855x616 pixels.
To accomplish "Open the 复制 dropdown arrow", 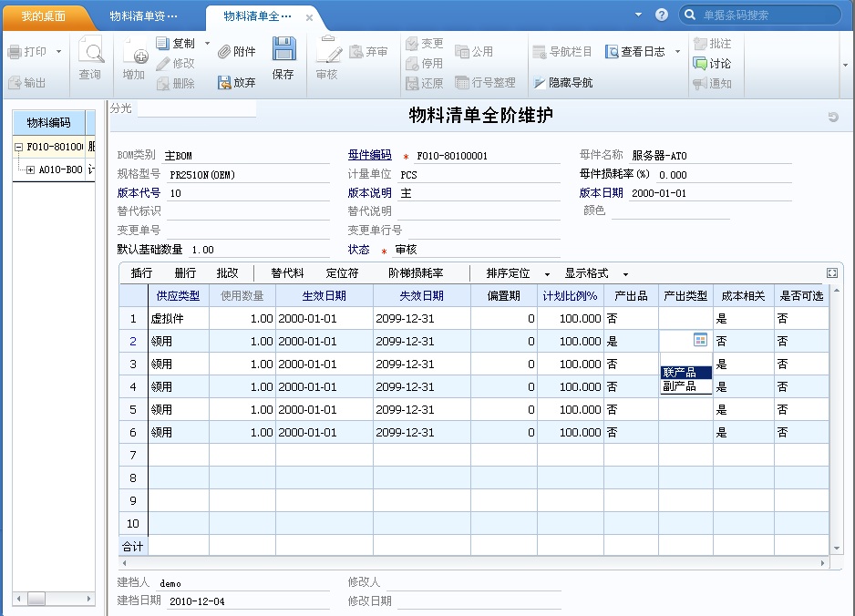I will click(x=207, y=43).
